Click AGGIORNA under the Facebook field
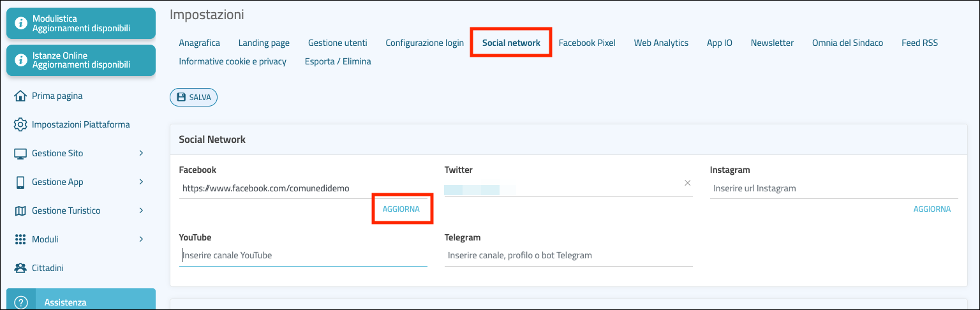 coord(401,209)
